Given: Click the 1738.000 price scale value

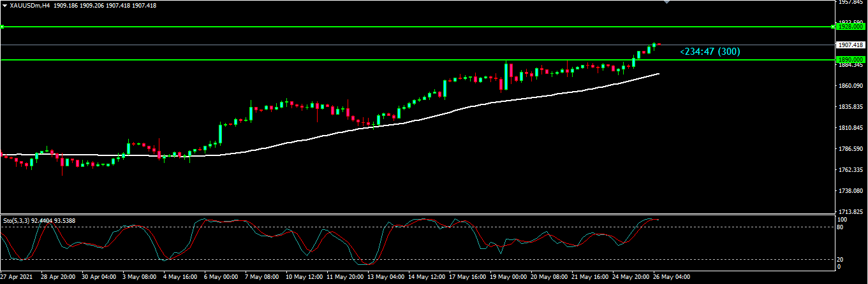Looking at the screenshot, I should pyautogui.click(x=851, y=191).
